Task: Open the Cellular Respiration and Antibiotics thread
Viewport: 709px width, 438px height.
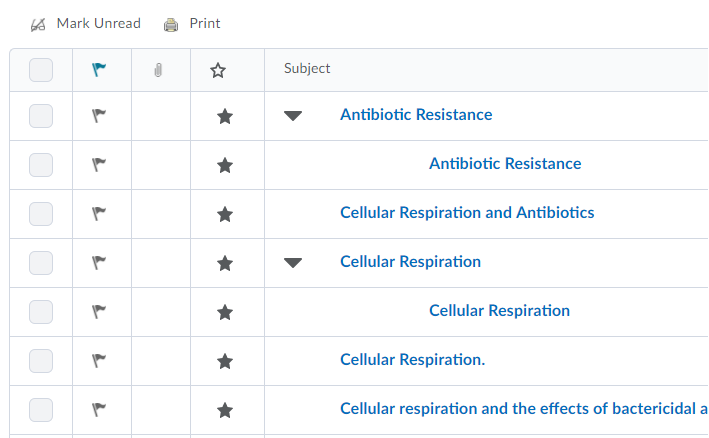Action: point(467,213)
